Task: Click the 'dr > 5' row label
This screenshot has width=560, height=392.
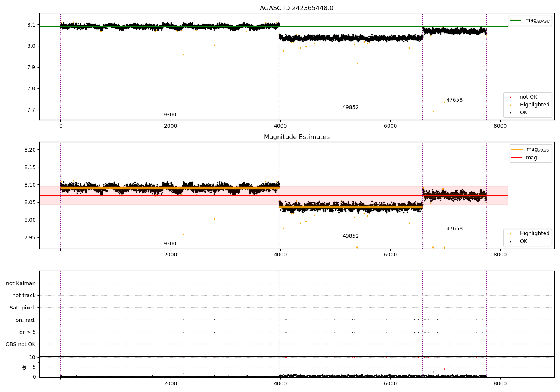Action: [x=28, y=332]
